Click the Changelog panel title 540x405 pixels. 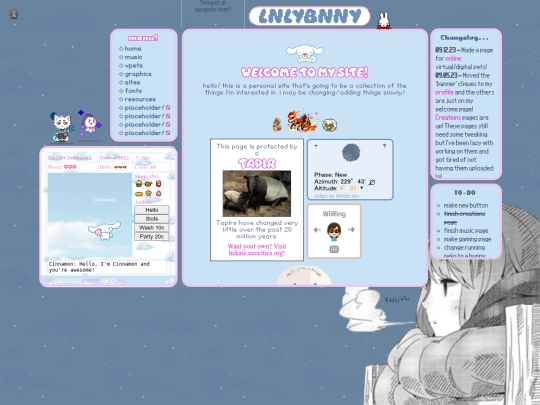pyautogui.click(x=464, y=38)
